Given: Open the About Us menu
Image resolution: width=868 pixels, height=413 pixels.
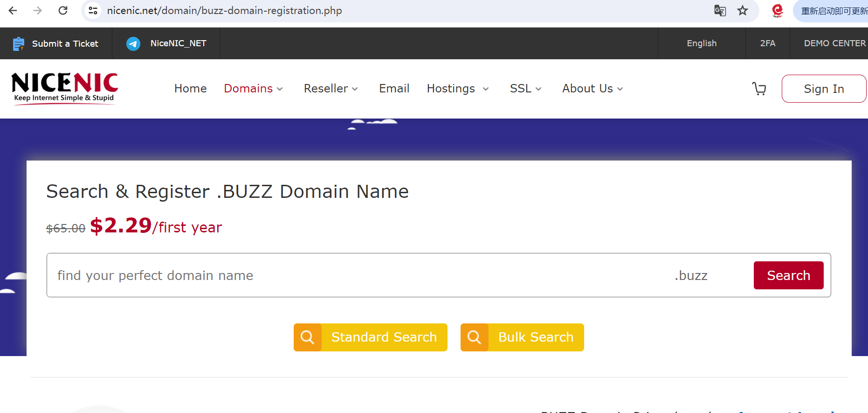Looking at the screenshot, I should (587, 89).
